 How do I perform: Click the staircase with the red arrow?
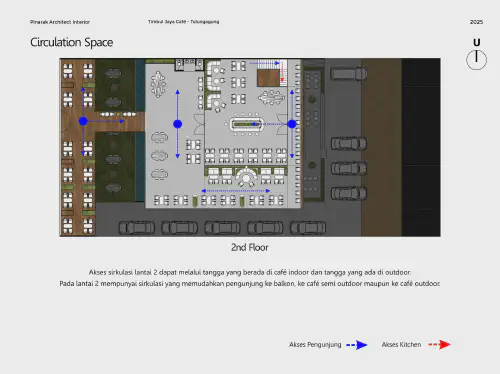click(x=272, y=73)
